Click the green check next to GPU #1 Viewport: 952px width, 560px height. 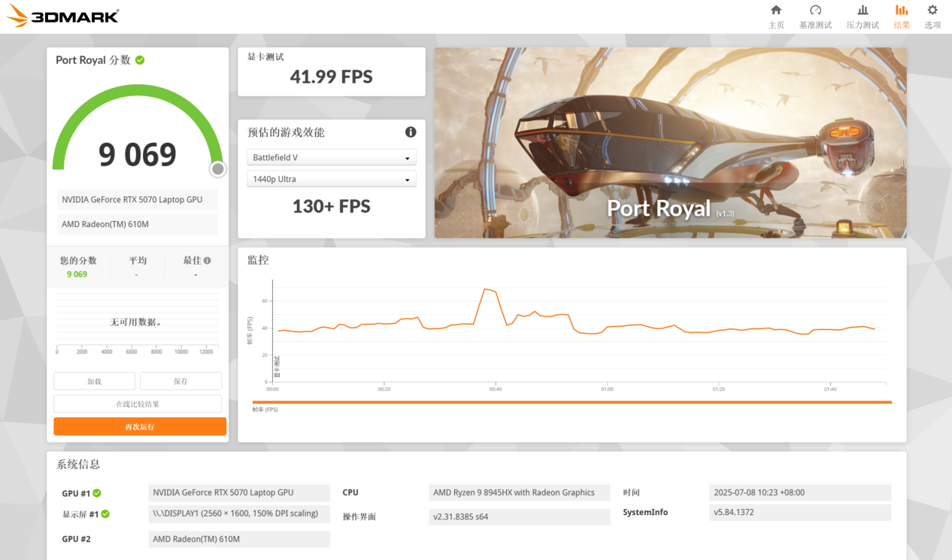click(97, 493)
